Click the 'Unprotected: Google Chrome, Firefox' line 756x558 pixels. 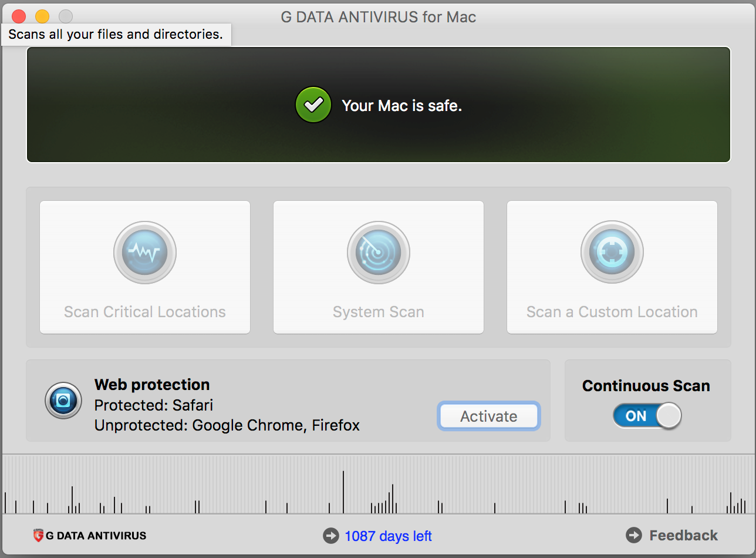coord(227,425)
